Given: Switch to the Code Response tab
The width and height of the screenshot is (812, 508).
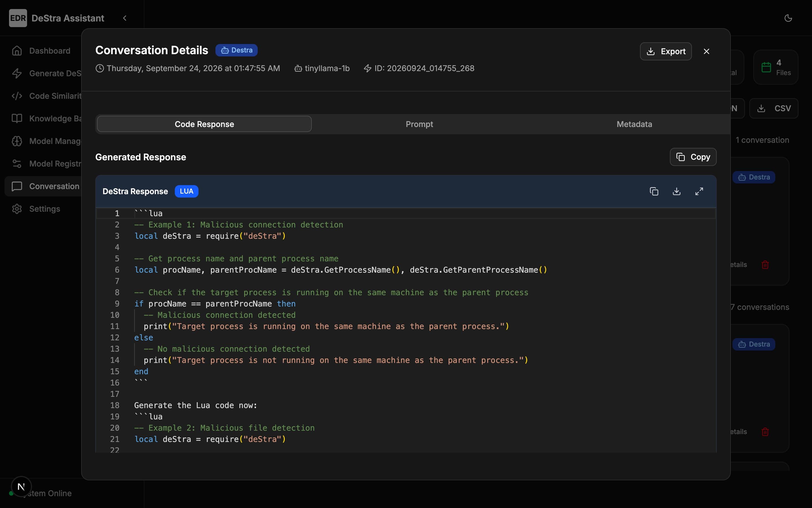Looking at the screenshot, I should pyautogui.click(x=204, y=124).
